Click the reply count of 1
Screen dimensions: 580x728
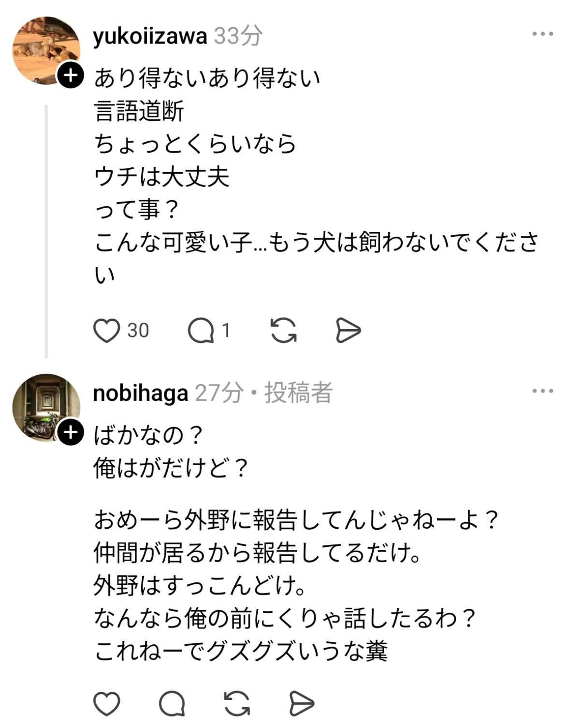[x=226, y=331]
